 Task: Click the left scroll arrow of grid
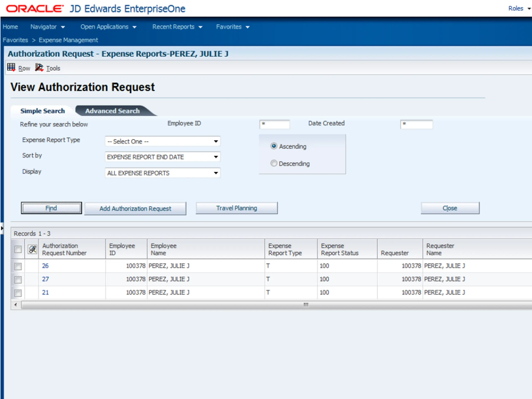[x=16, y=305]
